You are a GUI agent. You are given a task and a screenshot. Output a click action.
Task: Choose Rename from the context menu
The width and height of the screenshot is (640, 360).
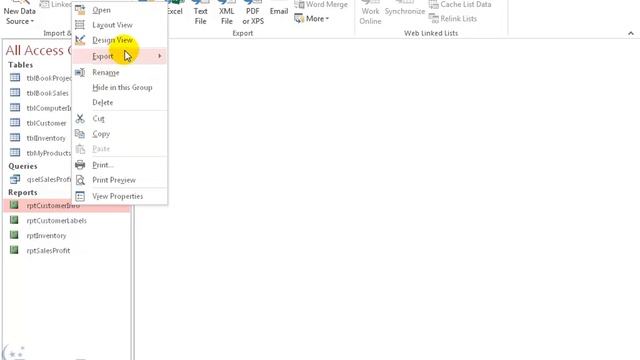(119, 72)
